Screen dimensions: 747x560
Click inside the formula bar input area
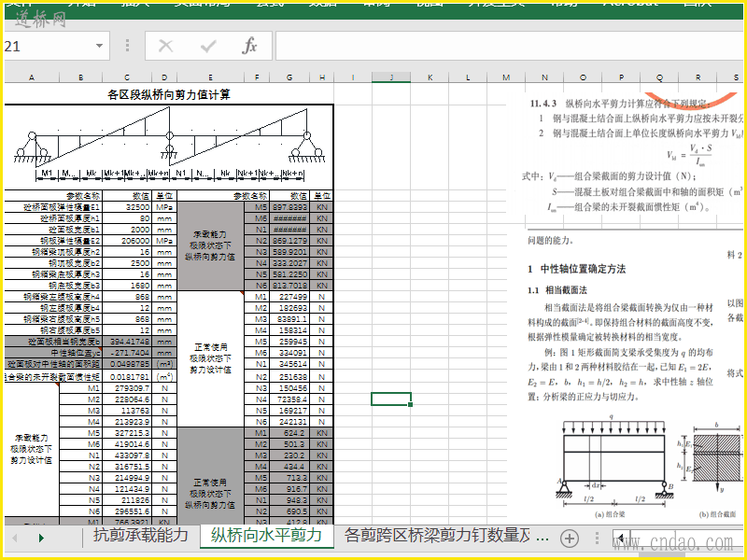(x=510, y=46)
